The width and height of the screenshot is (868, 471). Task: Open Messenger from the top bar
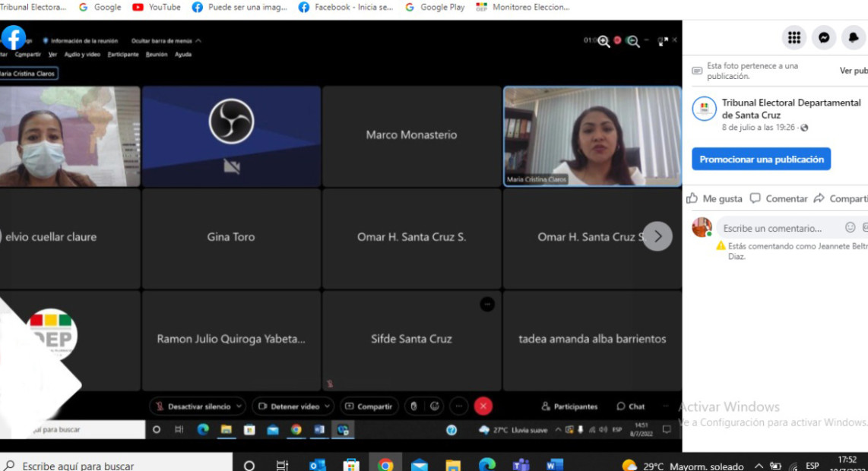(824, 37)
